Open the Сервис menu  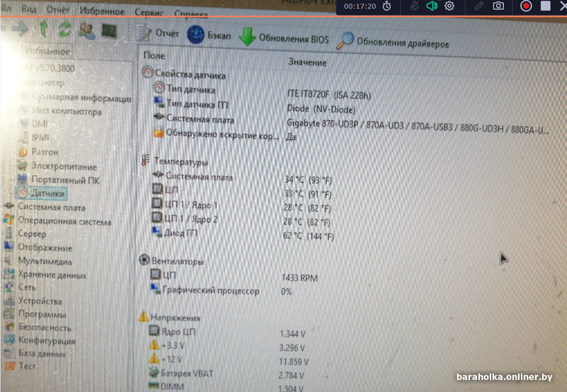[x=149, y=13]
